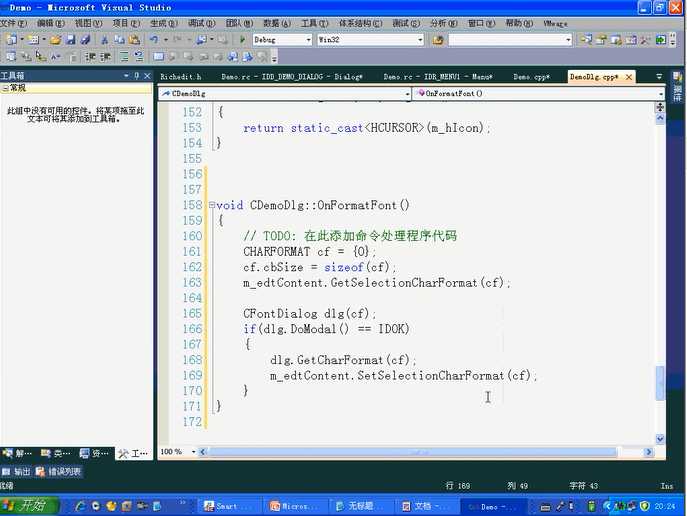687x516 pixels.
Task: Click the Solution Explorer toolbar icon
Action: tap(586, 40)
